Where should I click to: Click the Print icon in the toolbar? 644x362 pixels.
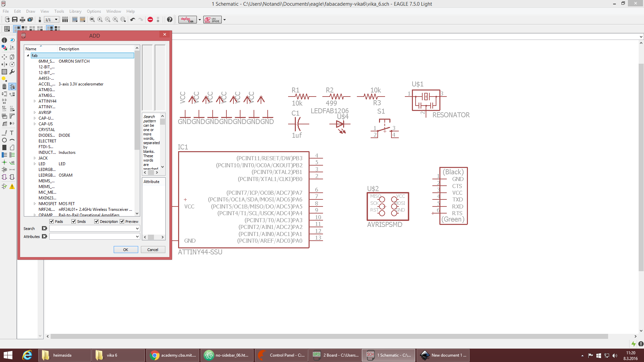(x=22, y=19)
